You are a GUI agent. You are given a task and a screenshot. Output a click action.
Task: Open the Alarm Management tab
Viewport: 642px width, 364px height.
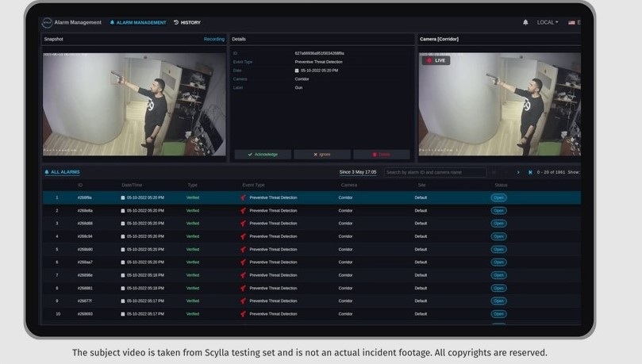[x=139, y=22]
